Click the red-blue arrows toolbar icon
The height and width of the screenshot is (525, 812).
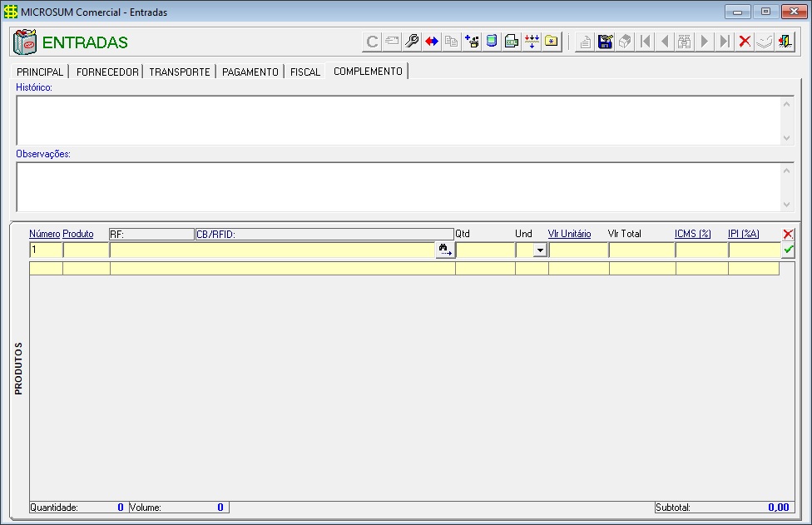tap(432, 42)
